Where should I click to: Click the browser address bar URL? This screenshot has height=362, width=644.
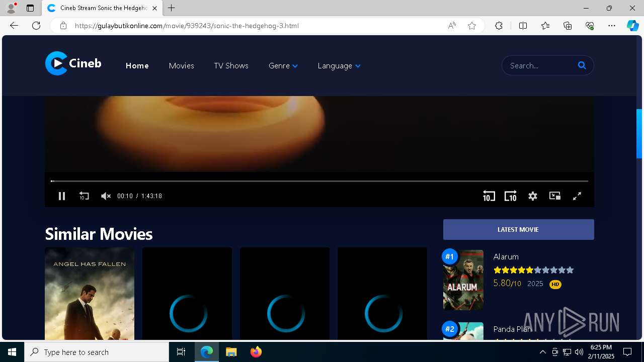(x=187, y=26)
